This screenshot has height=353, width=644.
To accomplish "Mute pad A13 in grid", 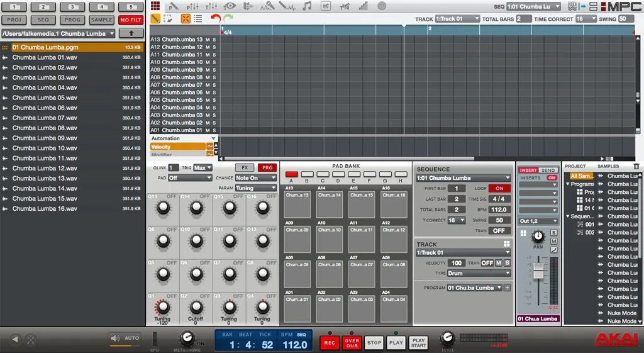I will [208, 40].
